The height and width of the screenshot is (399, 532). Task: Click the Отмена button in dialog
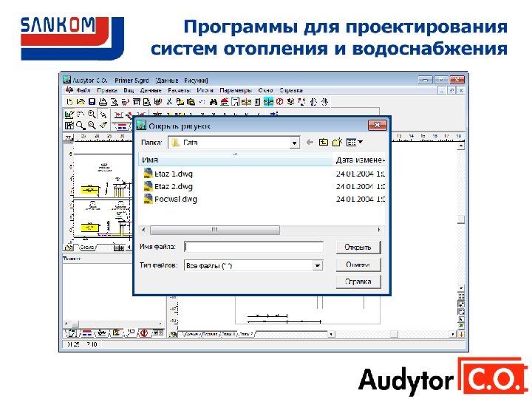(x=358, y=265)
